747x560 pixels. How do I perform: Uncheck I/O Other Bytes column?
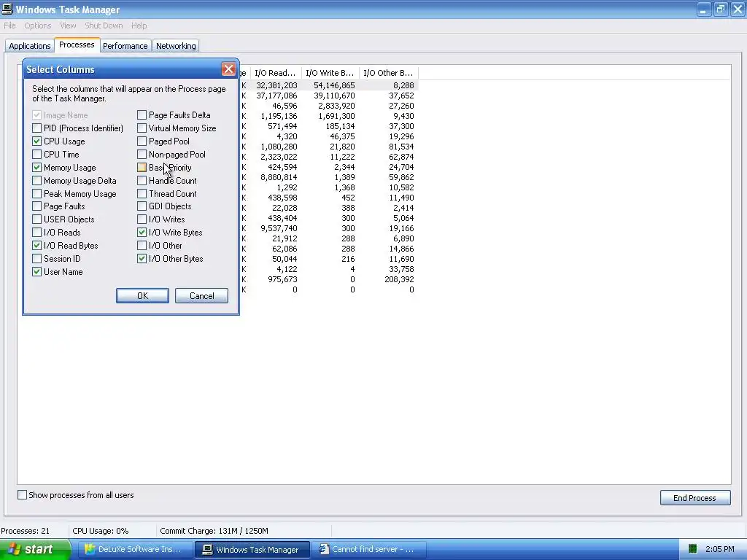coord(142,259)
